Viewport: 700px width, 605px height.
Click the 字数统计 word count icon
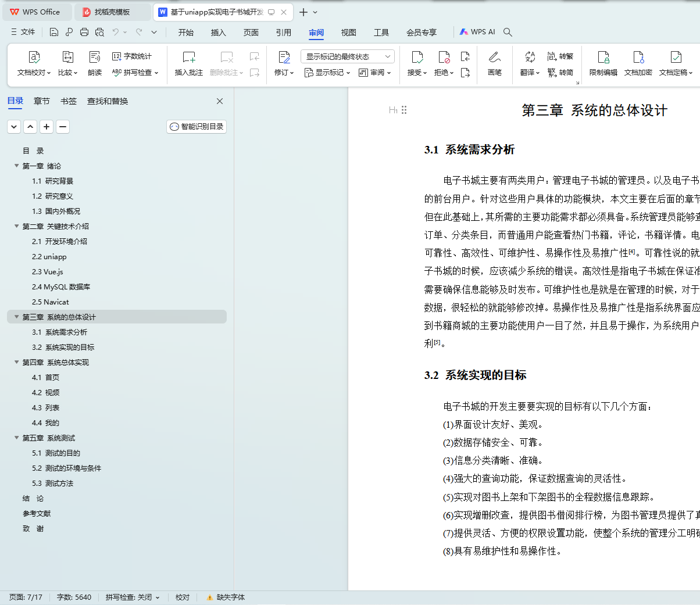tap(117, 56)
